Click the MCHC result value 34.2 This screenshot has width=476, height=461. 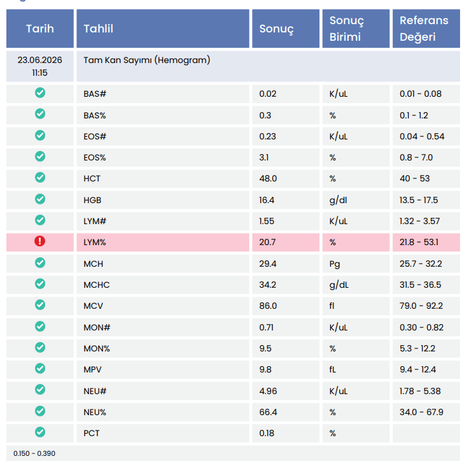click(267, 285)
